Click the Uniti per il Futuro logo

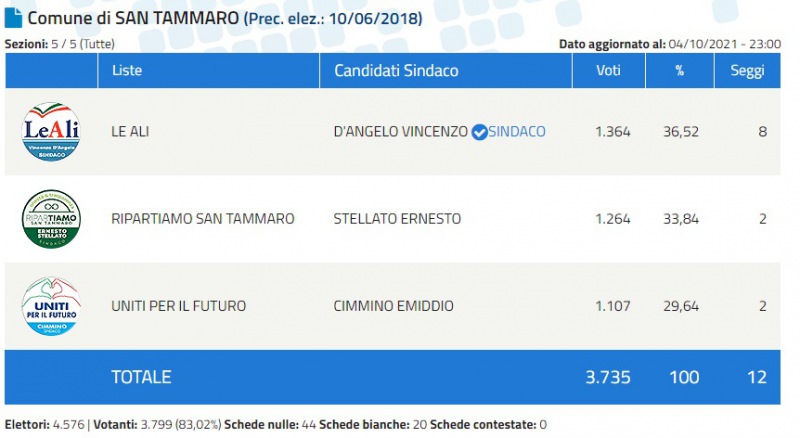pos(51,305)
